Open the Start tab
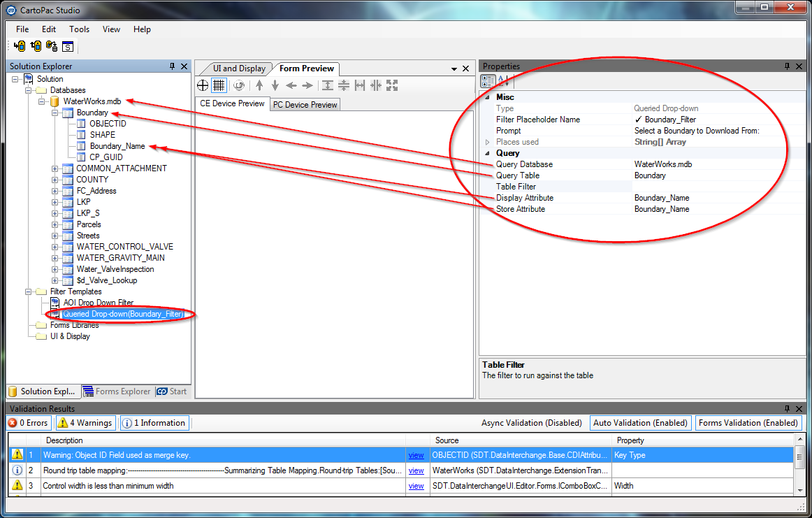The image size is (812, 518). coord(172,391)
